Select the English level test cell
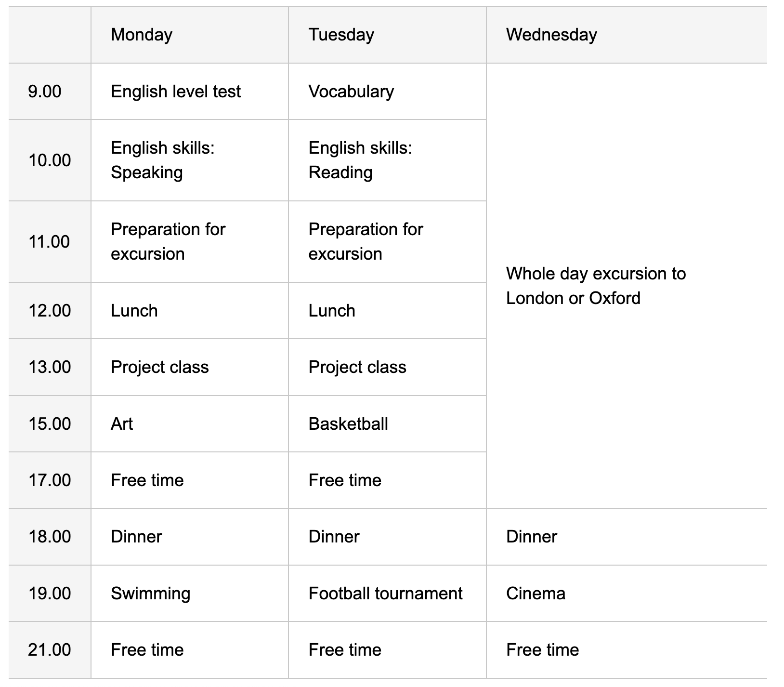 176,92
